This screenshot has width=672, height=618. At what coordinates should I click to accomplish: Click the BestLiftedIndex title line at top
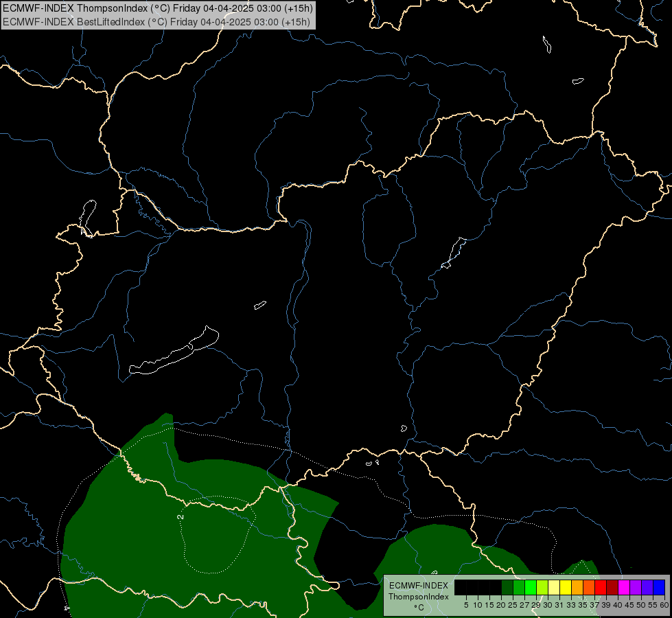[x=157, y=22]
